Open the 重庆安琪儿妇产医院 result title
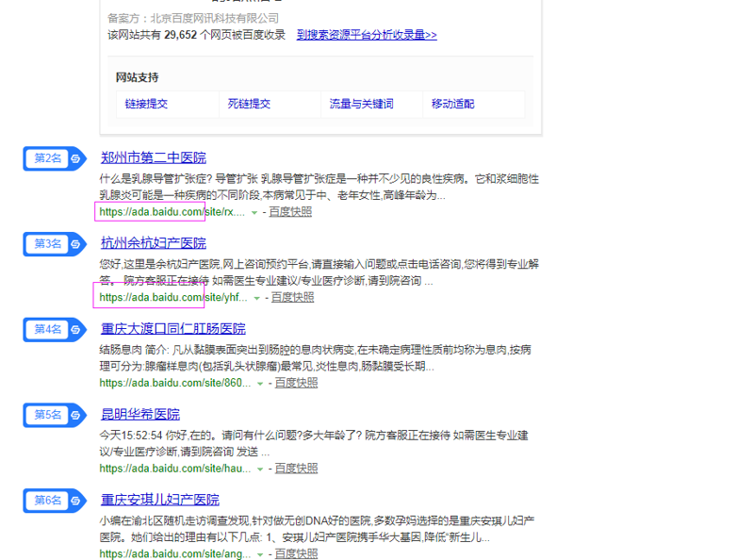753x560 pixels. [x=160, y=500]
